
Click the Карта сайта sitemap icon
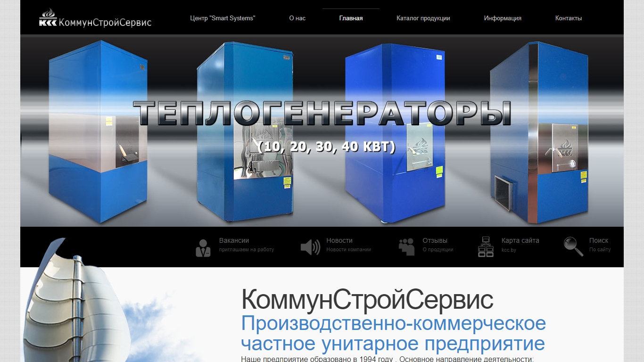tap(486, 247)
